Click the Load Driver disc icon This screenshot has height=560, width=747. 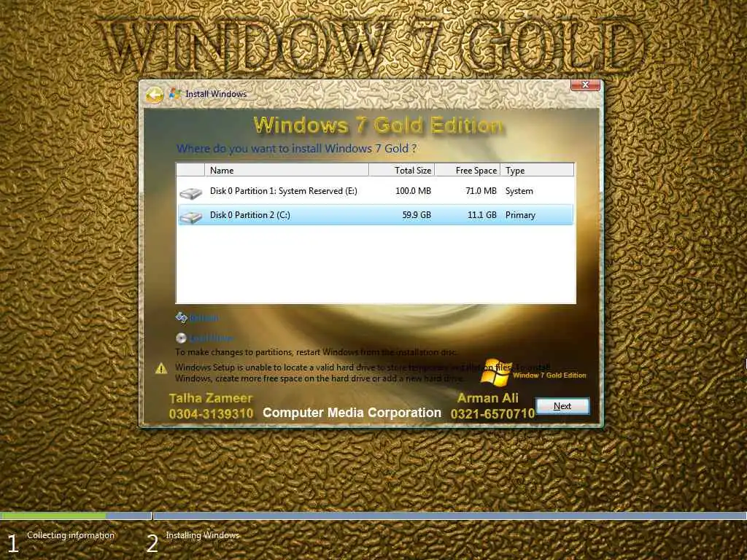(181, 338)
